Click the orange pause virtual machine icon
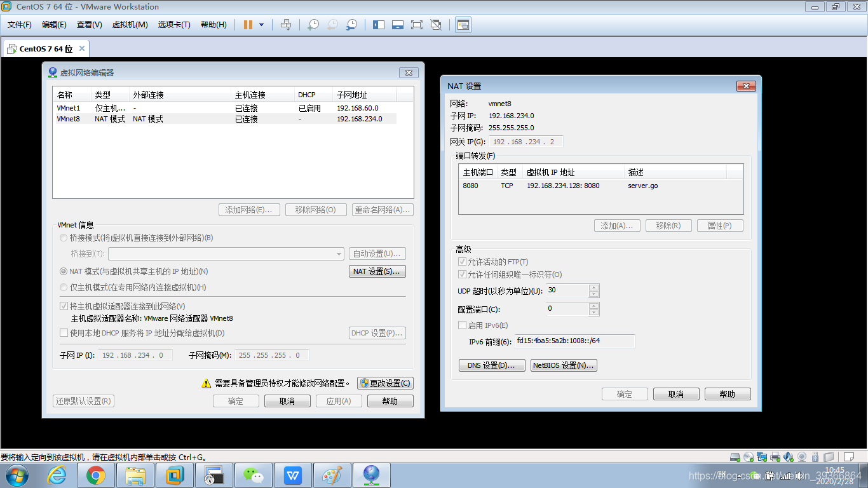868x488 pixels. [248, 25]
